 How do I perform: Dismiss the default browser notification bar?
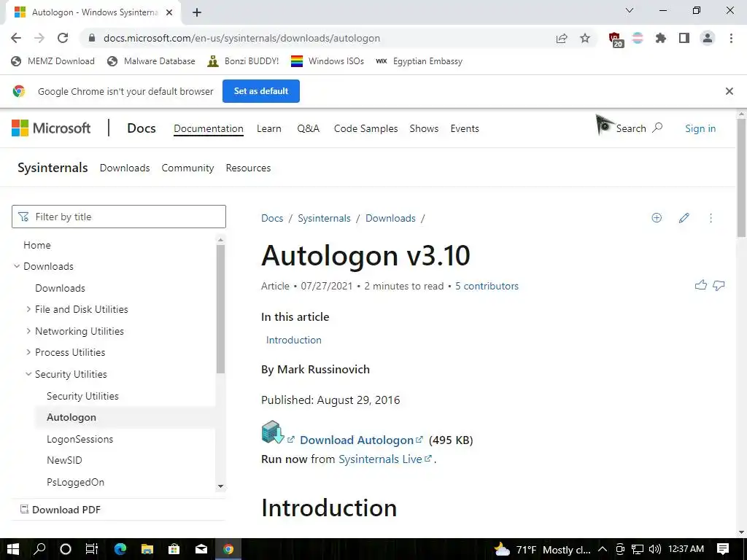729,91
